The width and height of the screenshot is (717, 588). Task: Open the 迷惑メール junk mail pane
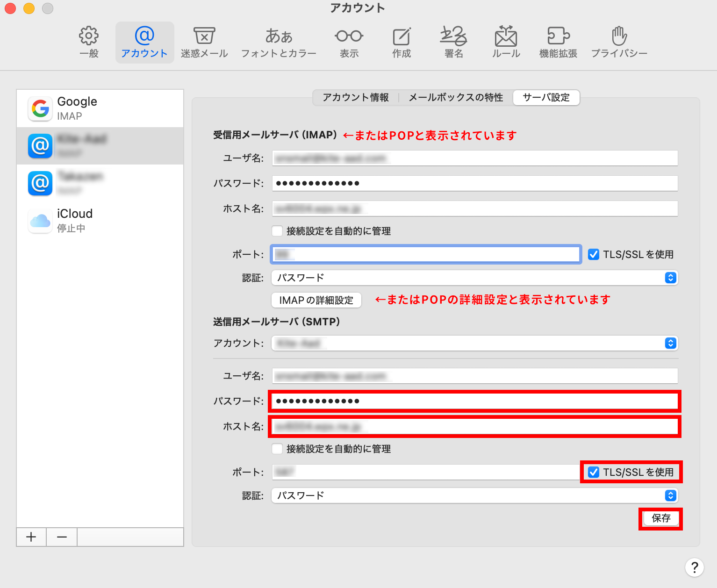(204, 42)
